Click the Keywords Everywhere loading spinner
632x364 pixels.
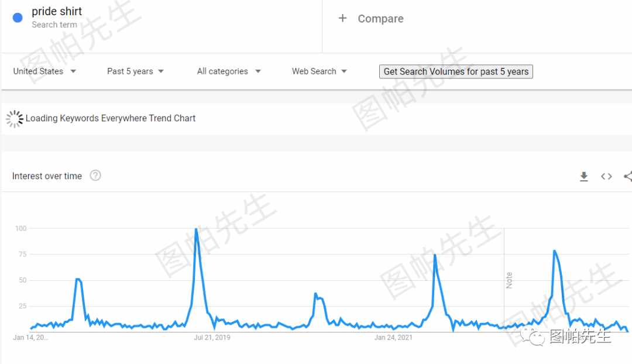(x=15, y=119)
